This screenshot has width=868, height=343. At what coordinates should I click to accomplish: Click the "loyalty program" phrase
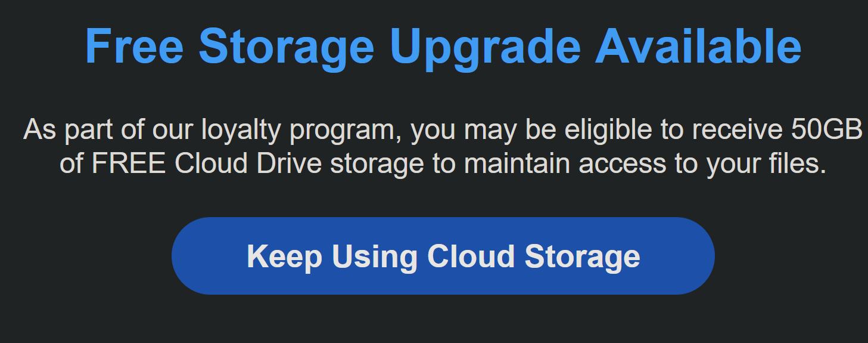(301, 130)
